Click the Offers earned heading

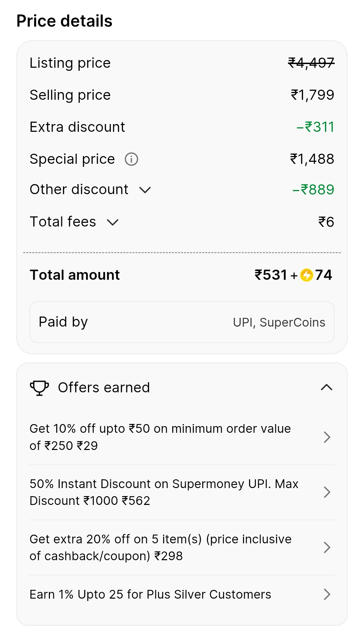tap(104, 388)
